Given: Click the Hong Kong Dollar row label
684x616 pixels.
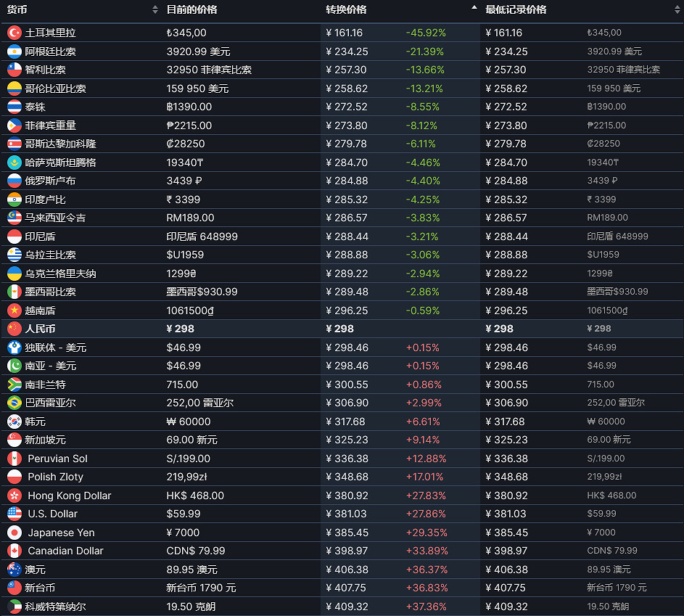Looking at the screenshot, I should click(69, 496).
